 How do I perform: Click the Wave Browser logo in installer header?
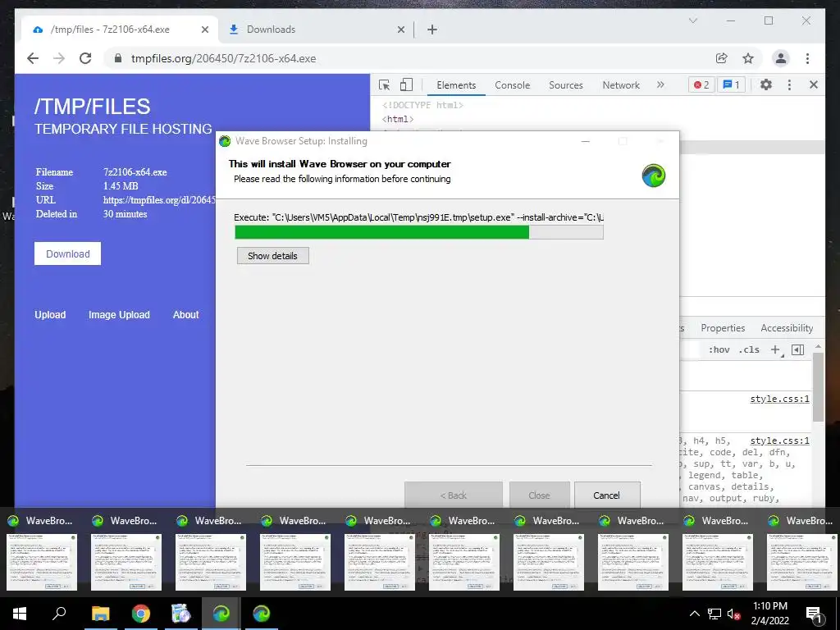[x=654, y=176]
